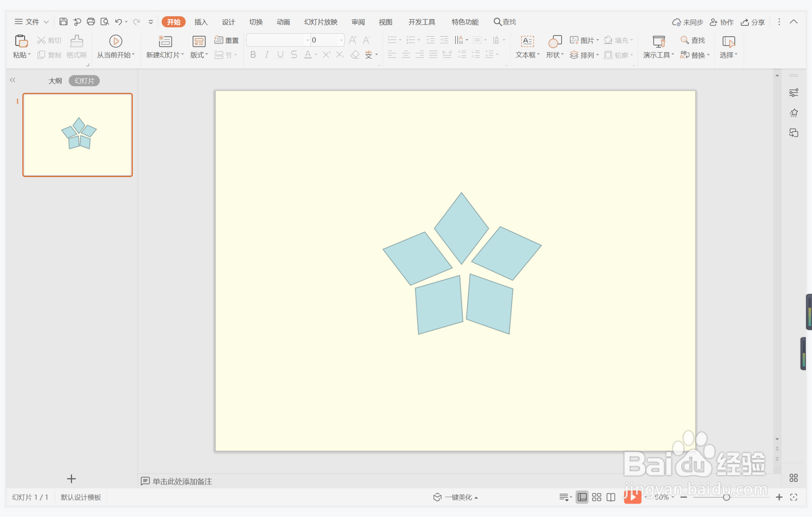The image size is (812, 517).
Task: Open the 文件 file menu
Action: 32,22
